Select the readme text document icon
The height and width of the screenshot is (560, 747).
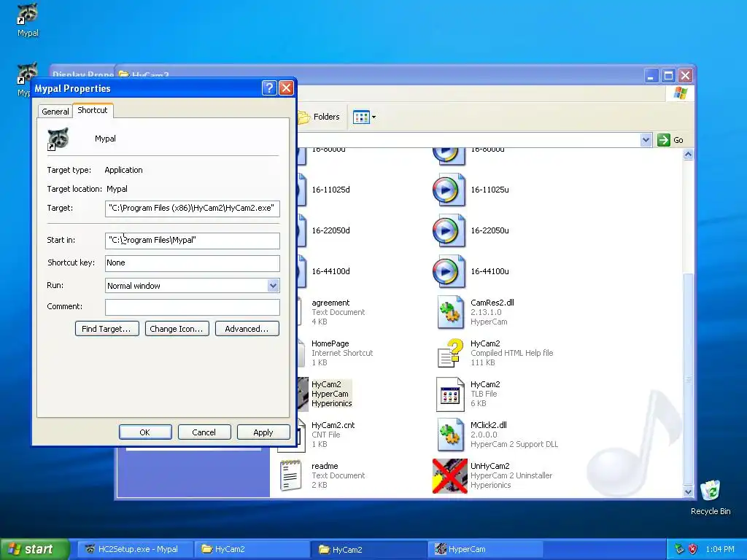290,475
